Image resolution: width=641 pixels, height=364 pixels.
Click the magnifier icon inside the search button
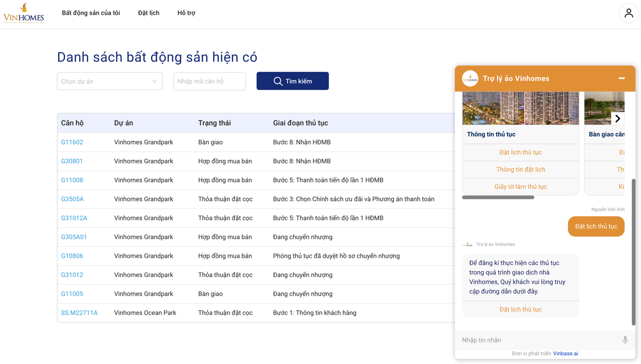[x=278, y=81]
